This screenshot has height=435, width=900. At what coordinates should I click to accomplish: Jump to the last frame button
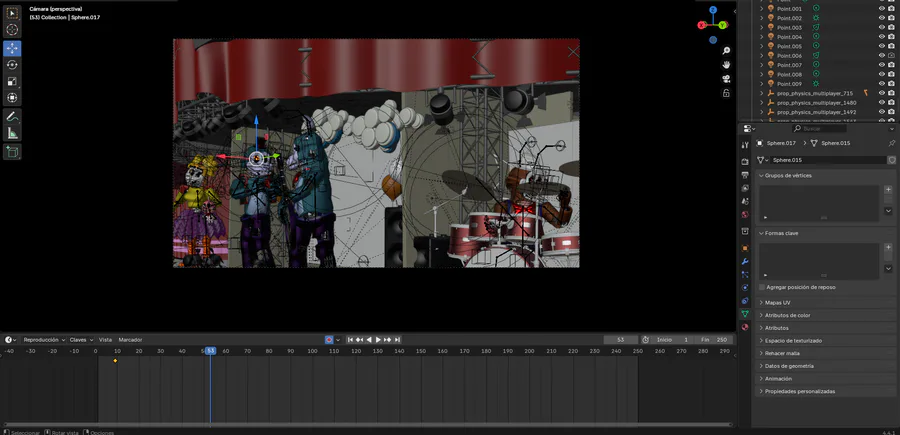point(397,340)
